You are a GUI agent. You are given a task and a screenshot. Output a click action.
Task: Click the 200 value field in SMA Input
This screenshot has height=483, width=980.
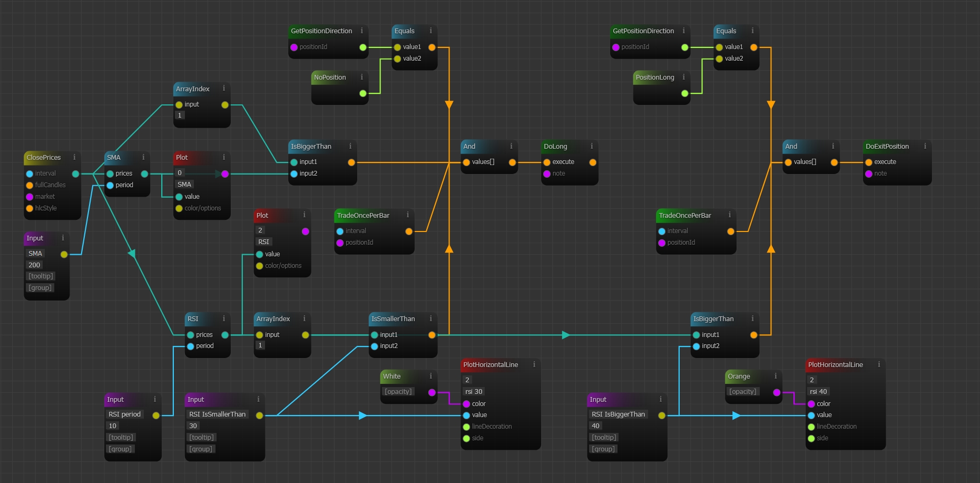point(34,265)
